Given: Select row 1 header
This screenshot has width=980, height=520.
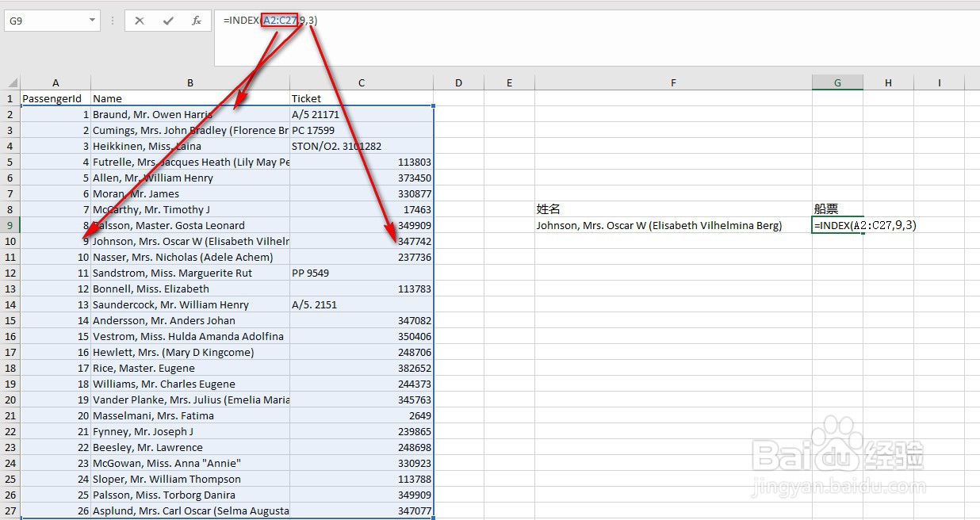Looking at the screenshot, I should tap(10, 98).
